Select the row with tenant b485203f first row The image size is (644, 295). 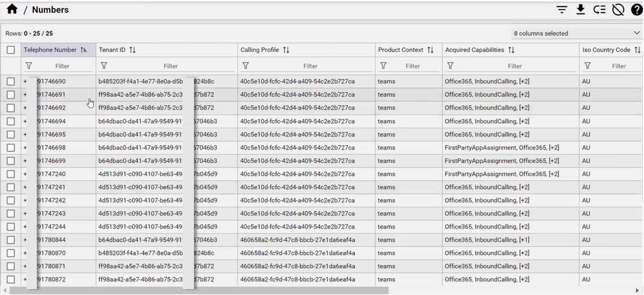[11, 82]
